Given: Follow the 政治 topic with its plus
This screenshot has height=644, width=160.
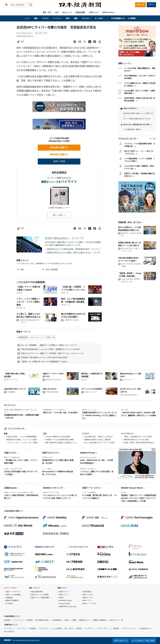Looking at the screenshot, I should coord(18,269).
